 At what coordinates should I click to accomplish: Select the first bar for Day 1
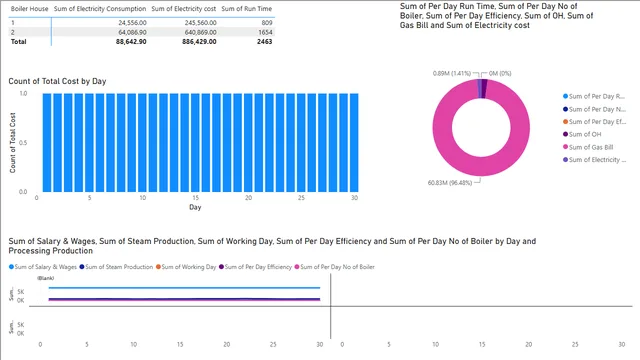pyautogui.click(x=47, y=142)
